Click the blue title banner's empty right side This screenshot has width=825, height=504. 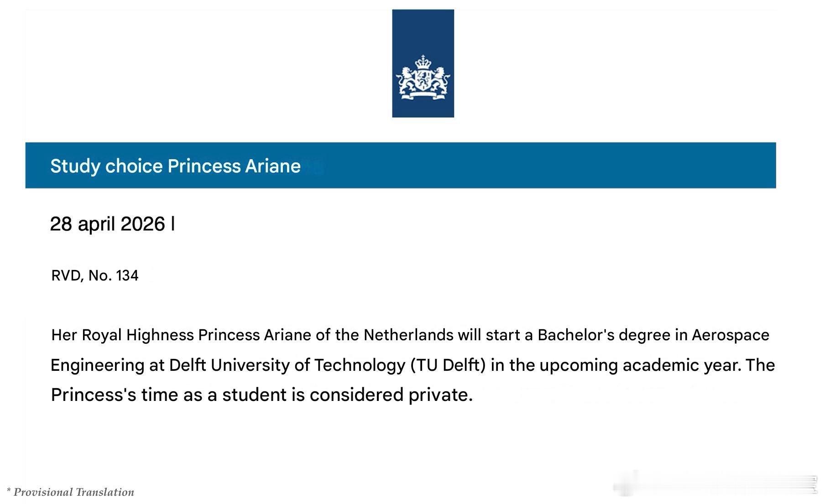(548, 165)
